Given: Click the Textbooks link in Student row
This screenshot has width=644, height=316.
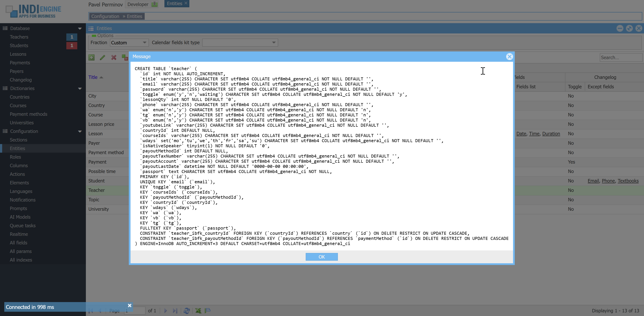Looking at the screenshot, I should coord(628,181).
